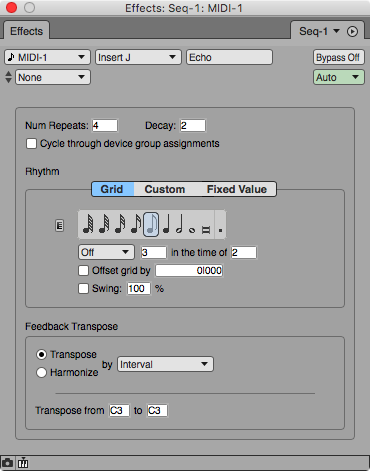Screen dimensions: 370x471
Task: Select the 64th note grid duration
Action: [x=104, y=224]
